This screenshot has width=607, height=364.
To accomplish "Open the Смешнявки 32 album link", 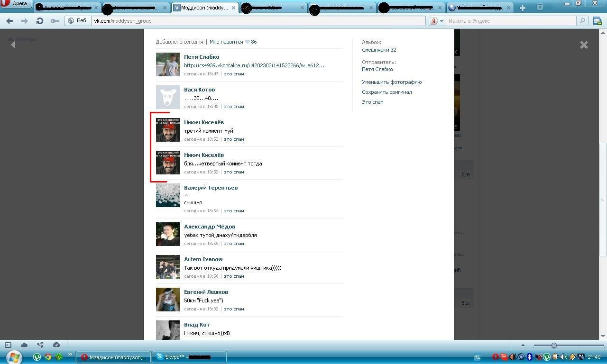I will point(378,50).
